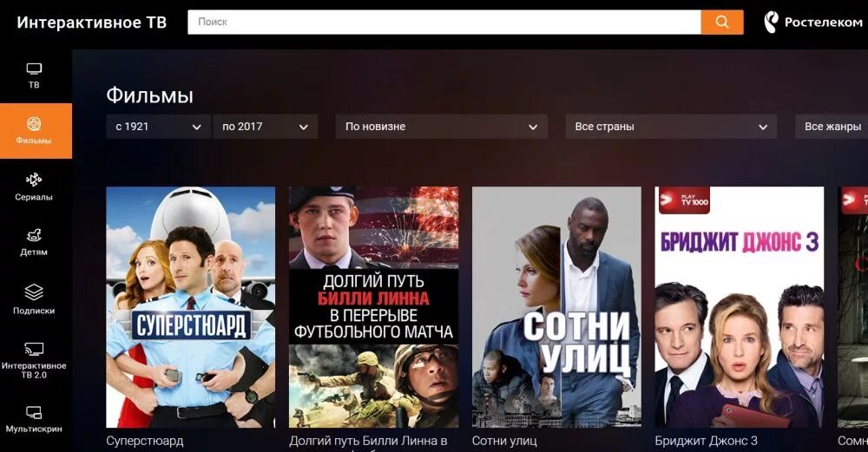Screen dimensions: 868x452
Task: Open the 'Все страны' country dropdown
Action: coord(671,127)
